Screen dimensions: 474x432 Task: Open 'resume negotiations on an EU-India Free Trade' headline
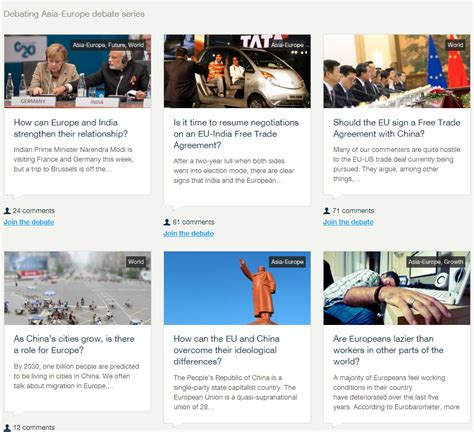tap(236, 134)
